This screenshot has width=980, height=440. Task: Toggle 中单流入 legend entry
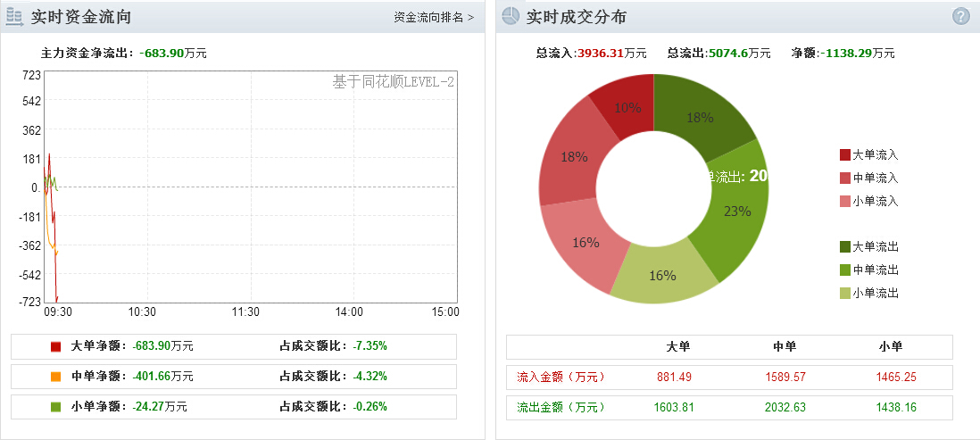point(868,178)
